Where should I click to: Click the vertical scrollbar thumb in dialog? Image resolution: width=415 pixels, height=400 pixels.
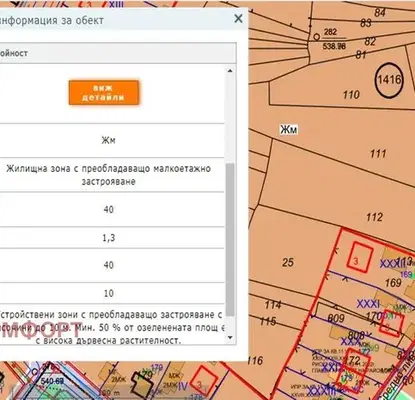230,240
